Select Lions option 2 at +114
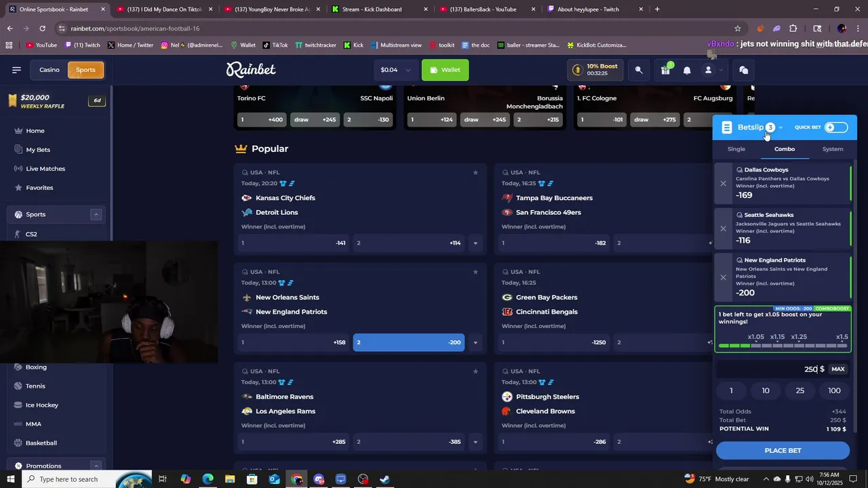This screenshot has width=868, height=488. coord(409,243)
